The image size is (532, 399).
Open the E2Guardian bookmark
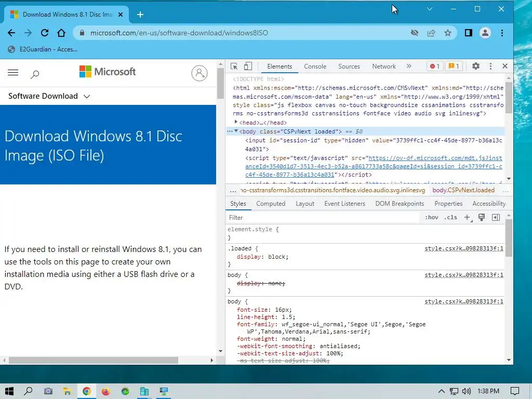point(43,49)
